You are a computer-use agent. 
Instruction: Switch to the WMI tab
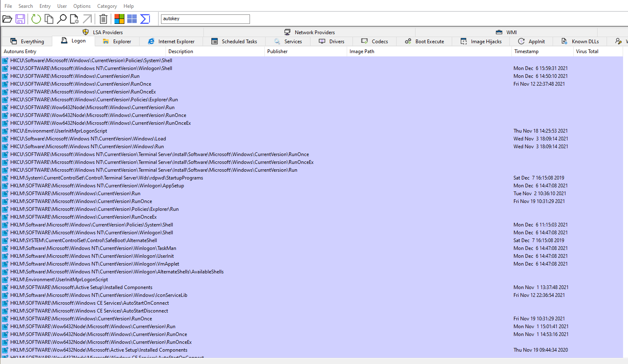(506, 32)
